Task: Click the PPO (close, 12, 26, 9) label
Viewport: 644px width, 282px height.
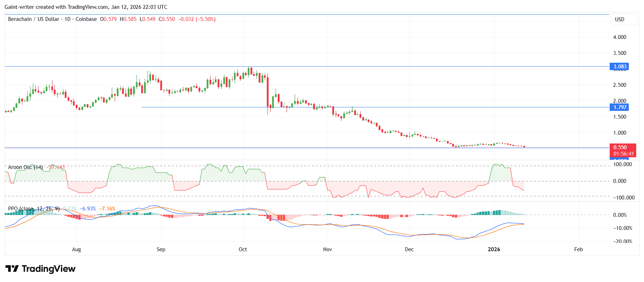Action: pos(34,209)
